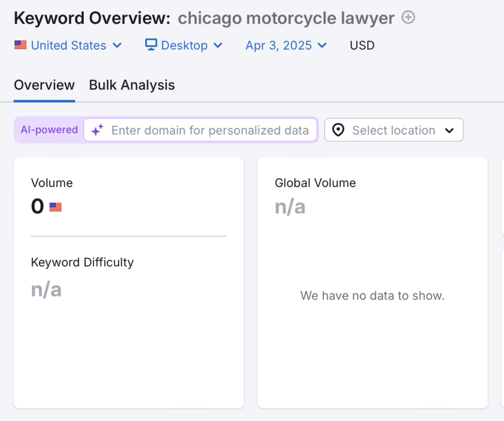Expand the Select location dropdown
This screenshot has height=421, width=504.
[394, 130]
